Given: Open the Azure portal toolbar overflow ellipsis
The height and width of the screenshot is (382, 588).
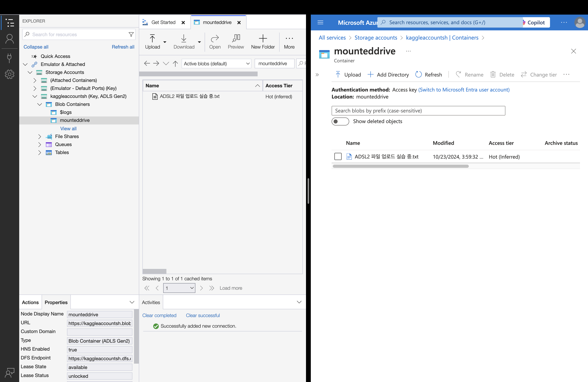Looking at the screenshot, I should (566, 75).
